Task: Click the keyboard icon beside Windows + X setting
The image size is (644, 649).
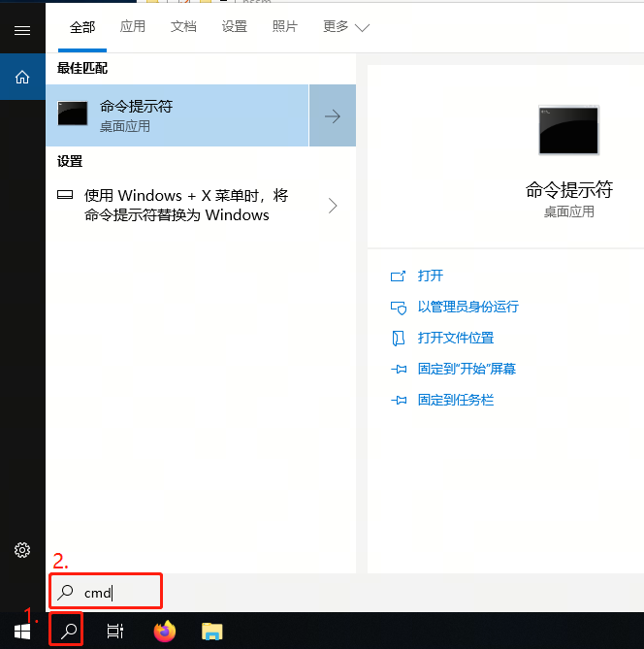Action: 65,195
